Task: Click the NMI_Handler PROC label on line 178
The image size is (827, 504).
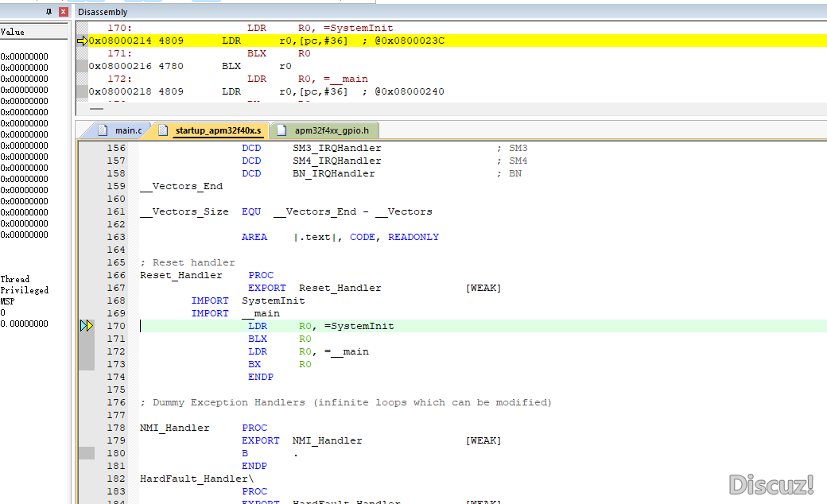Action: click(204, 428)
